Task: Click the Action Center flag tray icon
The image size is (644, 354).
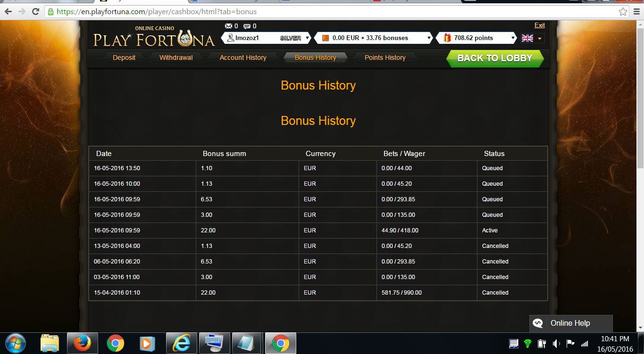Action: click(x=570, y=344)
